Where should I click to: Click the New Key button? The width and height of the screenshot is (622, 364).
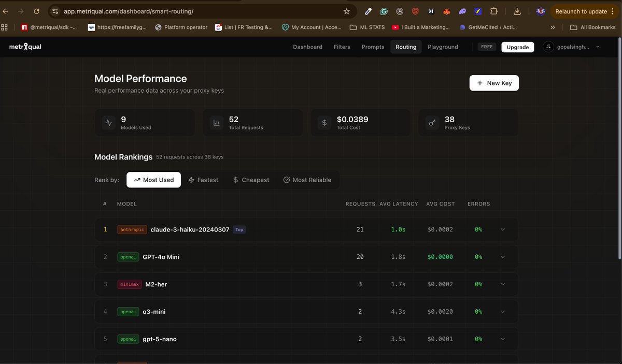[x=494, y=83]
